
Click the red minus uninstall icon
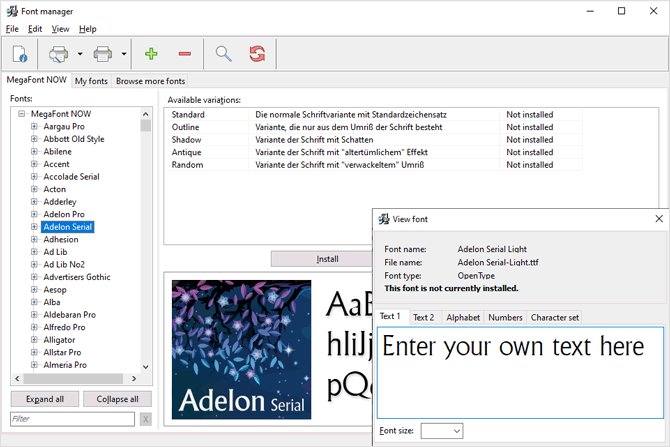click(185, 54)
